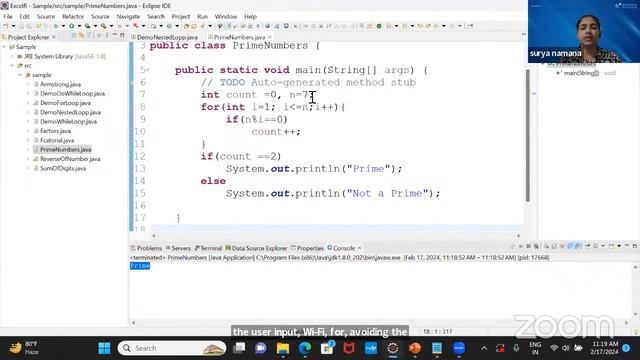This screenshot has width=640, height=360.
Task: Switch to the Problems tab
Action: 146,248
